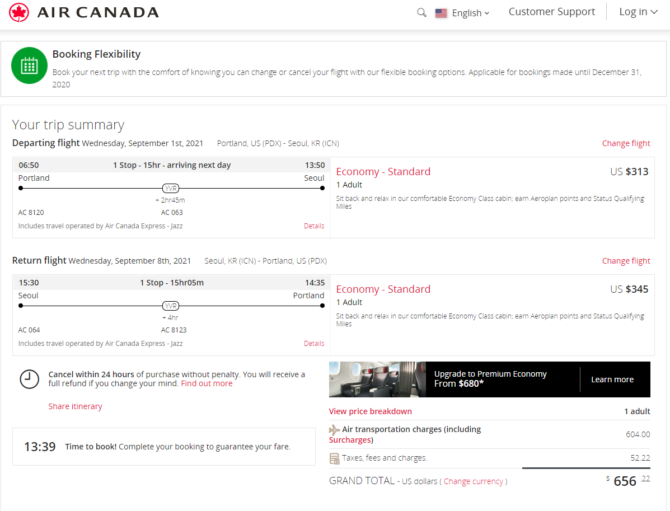Click the Premium Economy cabin thumbnail
670x511 pixels.
(x=377, y=379)
